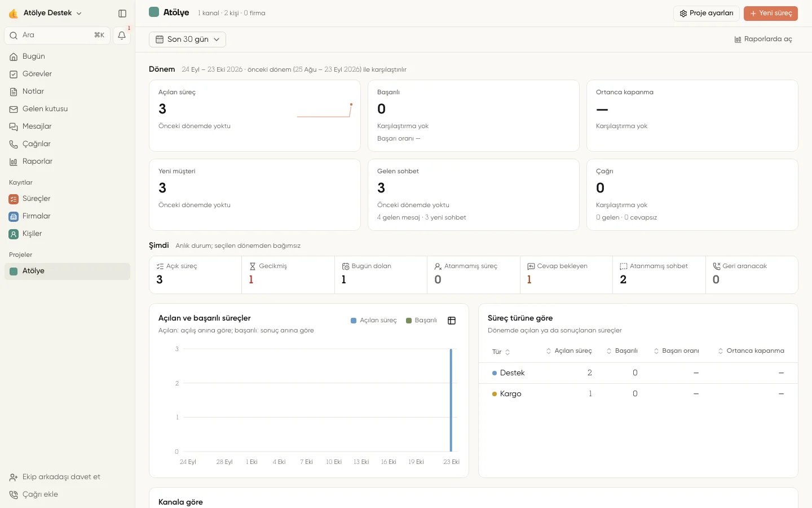Sort by Ortanca kapanma column

coord(751,351)
